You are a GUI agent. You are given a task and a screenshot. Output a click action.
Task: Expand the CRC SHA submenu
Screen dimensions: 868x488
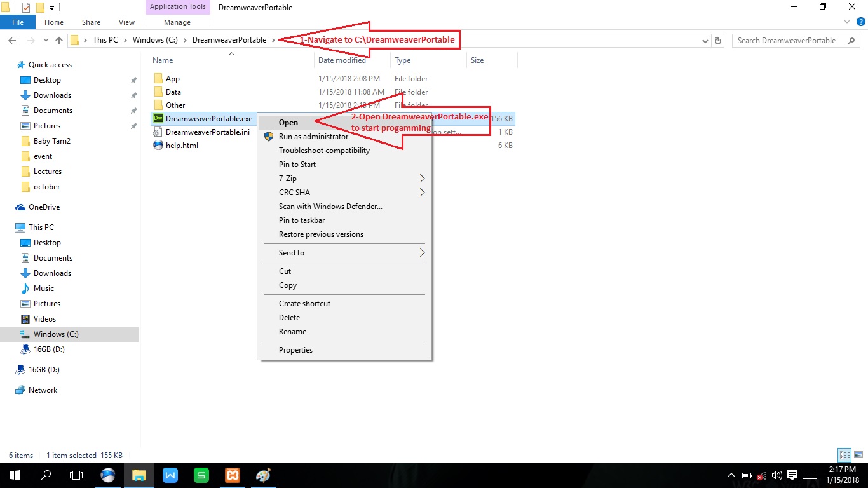pyautogui.click(x=344, y=193)
